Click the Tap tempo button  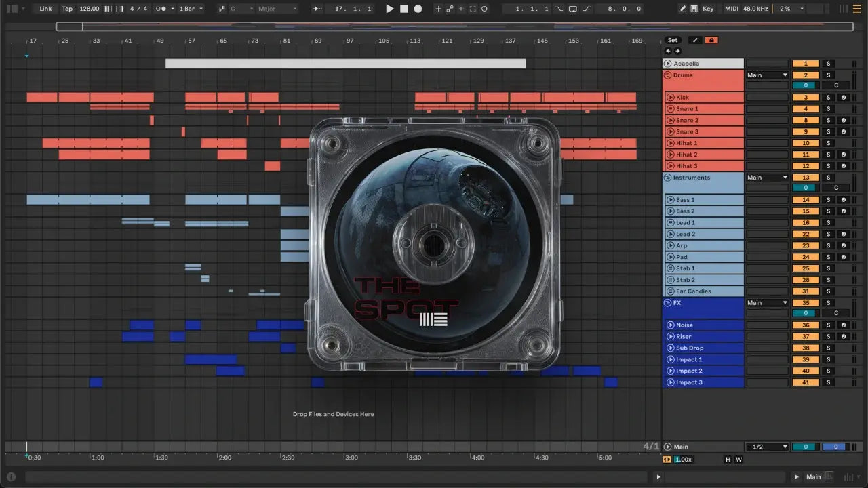tap(67, 9)
